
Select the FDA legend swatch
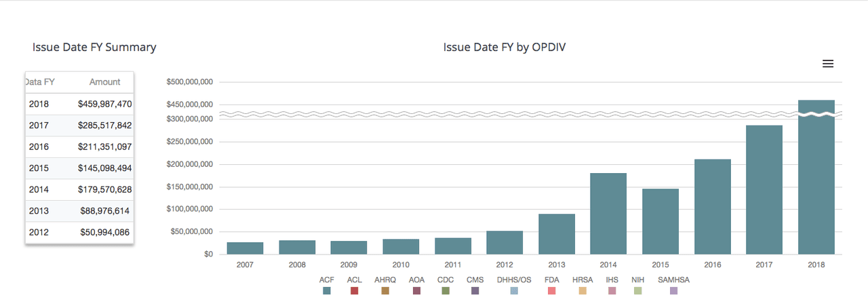(551, 290)
